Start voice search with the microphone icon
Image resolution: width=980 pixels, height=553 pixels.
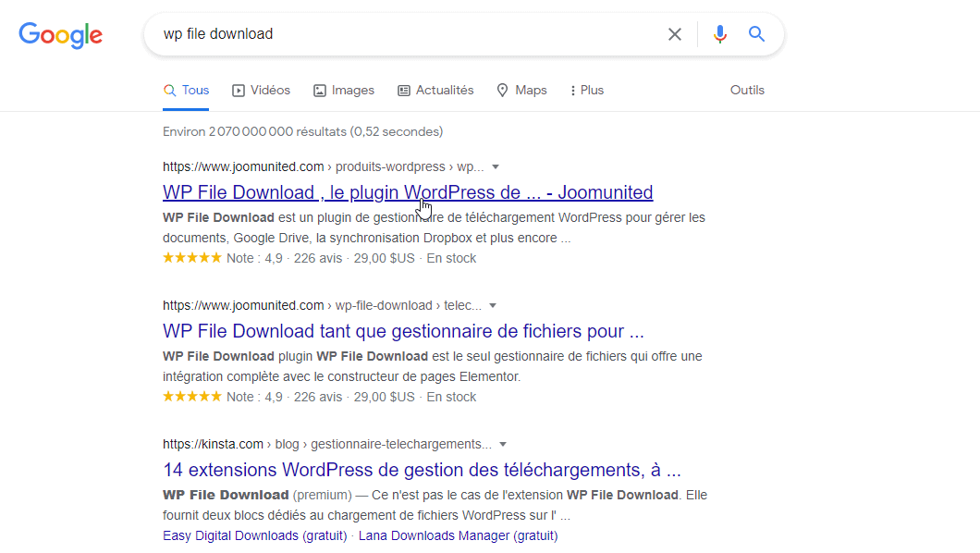(x=720, y=34)
